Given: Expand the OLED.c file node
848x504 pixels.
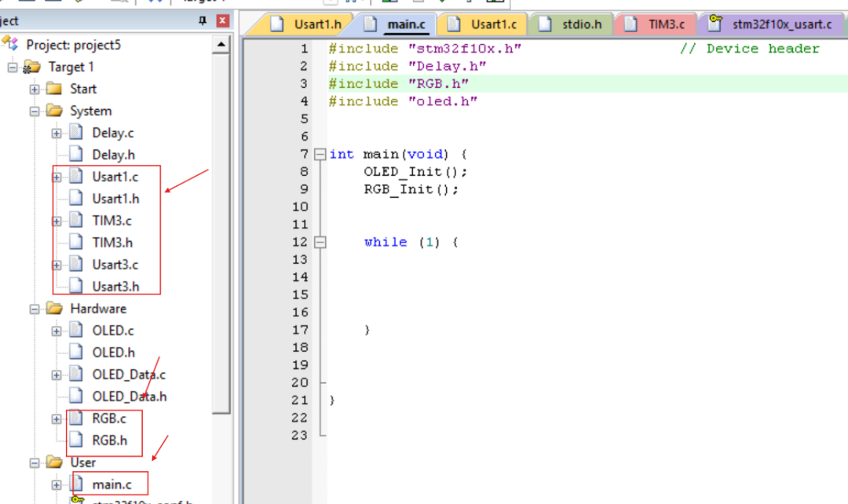Looking at the screenshot, I should pos(57,331).
